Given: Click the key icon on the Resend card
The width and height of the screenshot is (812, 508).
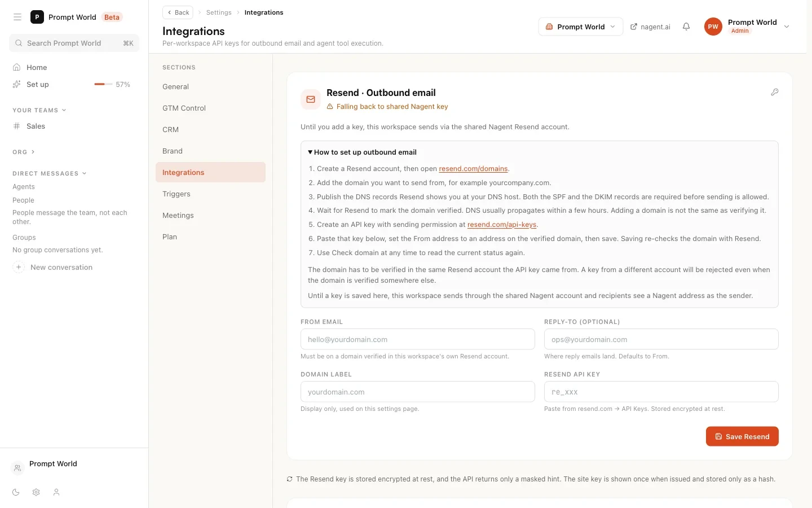Looking at the screenshot, I should [775, 92].
